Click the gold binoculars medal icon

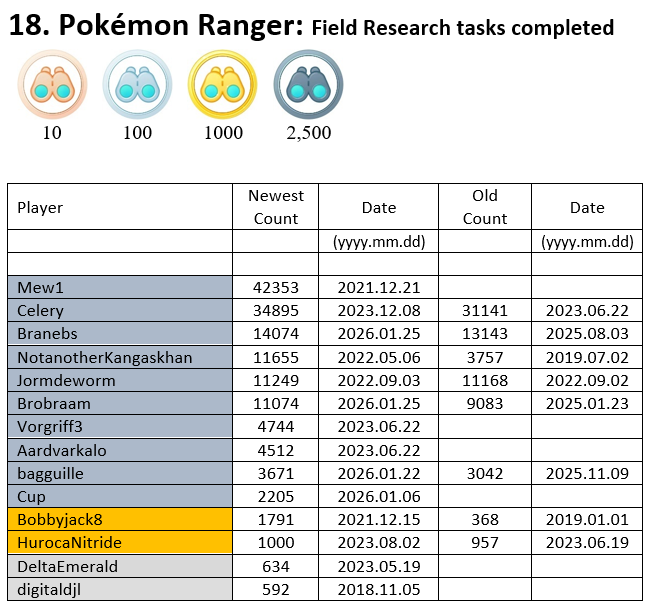click(222, 85)
